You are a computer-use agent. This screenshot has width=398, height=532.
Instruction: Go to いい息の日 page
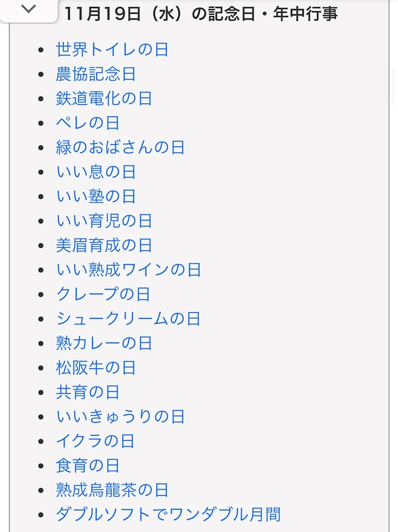(96, 172)
